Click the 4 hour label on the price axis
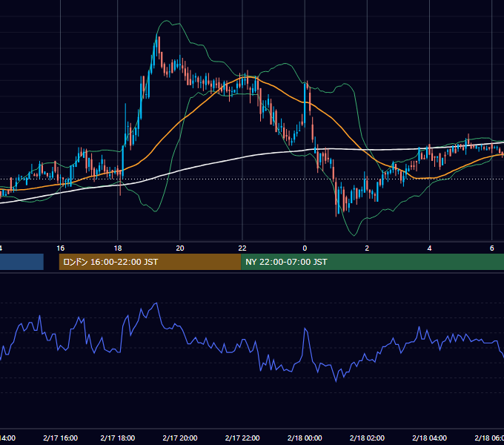Screen dimensions: 504x445 coord(429,248)
